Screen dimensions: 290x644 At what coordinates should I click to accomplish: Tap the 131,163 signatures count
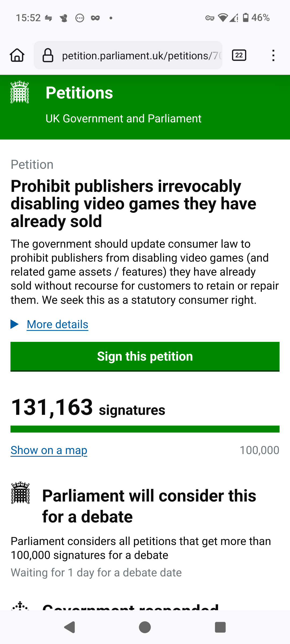pos(88,407)
